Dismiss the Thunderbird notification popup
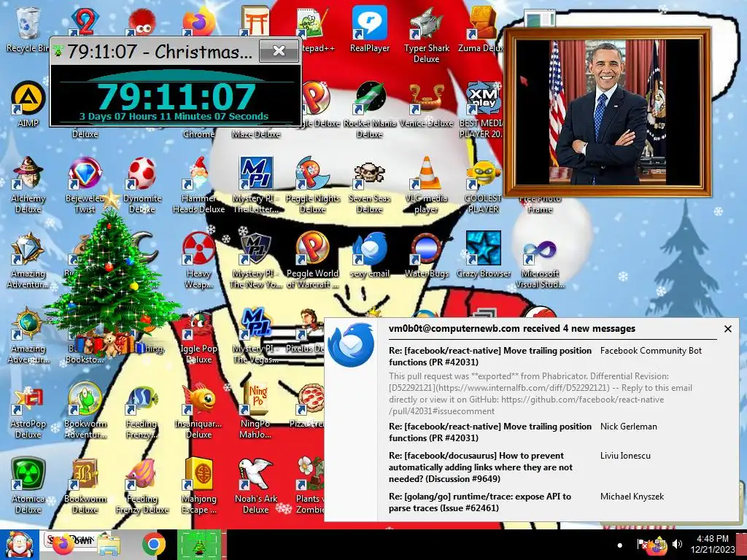 (x=728, y=329)
